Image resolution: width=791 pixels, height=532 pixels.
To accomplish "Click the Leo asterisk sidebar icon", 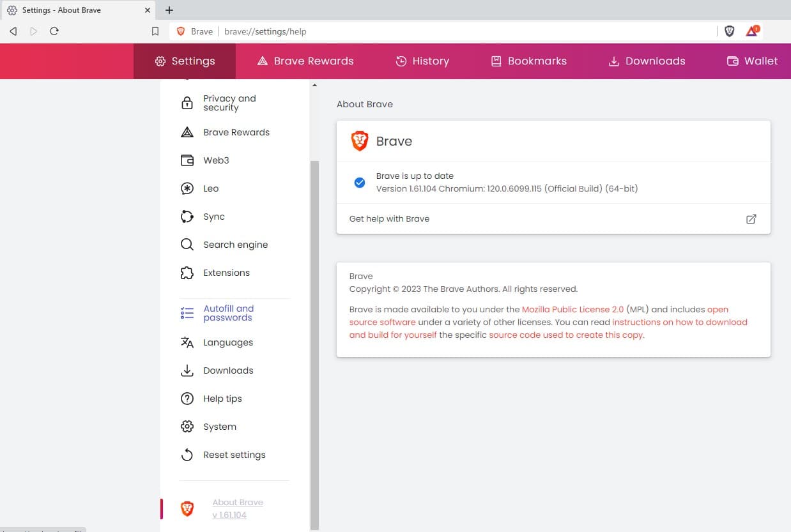I will [x=187, y=188].
